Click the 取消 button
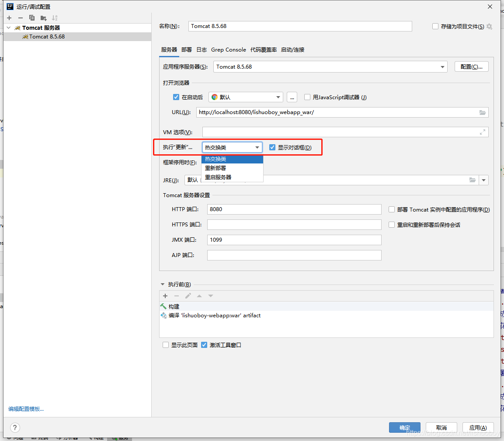 [441, 427]
